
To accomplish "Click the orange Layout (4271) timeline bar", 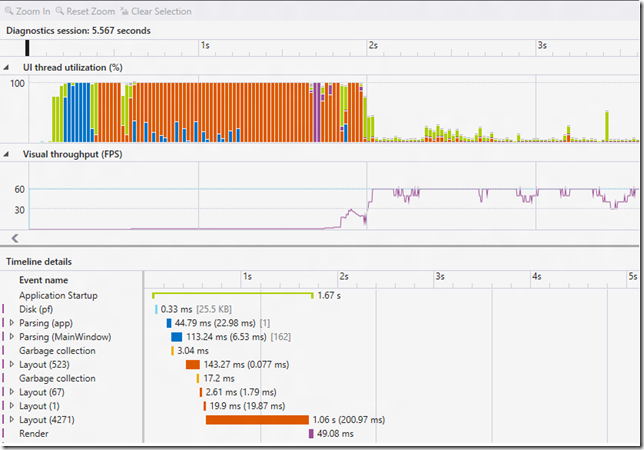I will pyautogui.click(x=257, y=420).
